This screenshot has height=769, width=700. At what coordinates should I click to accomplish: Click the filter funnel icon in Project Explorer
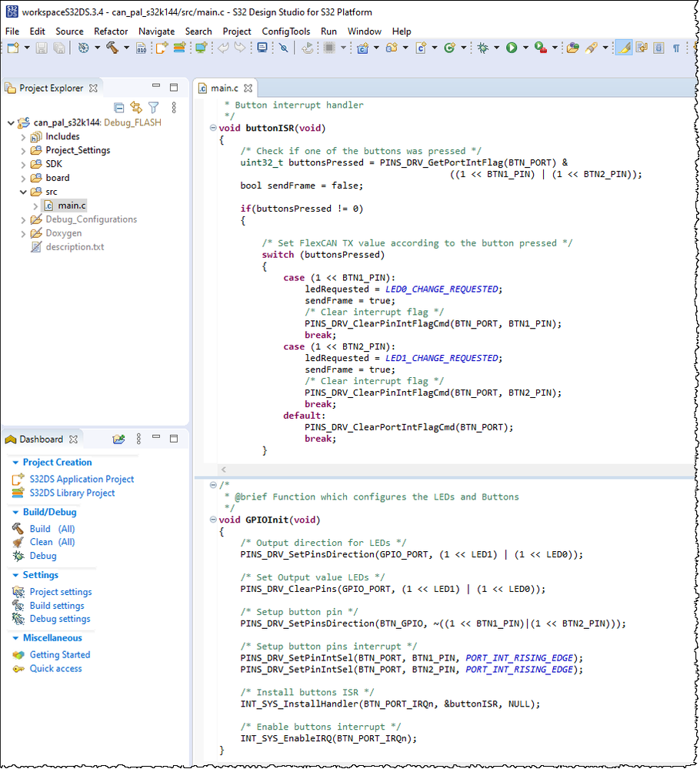[153, 107]
